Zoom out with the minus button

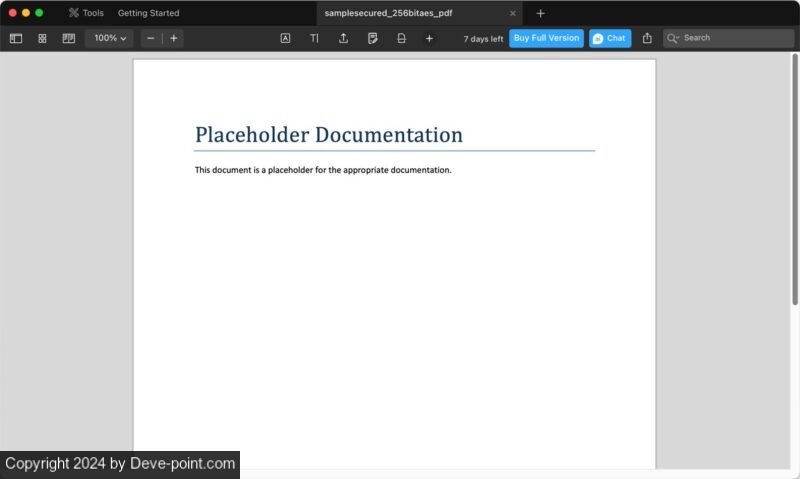click(x=150, y=38)
